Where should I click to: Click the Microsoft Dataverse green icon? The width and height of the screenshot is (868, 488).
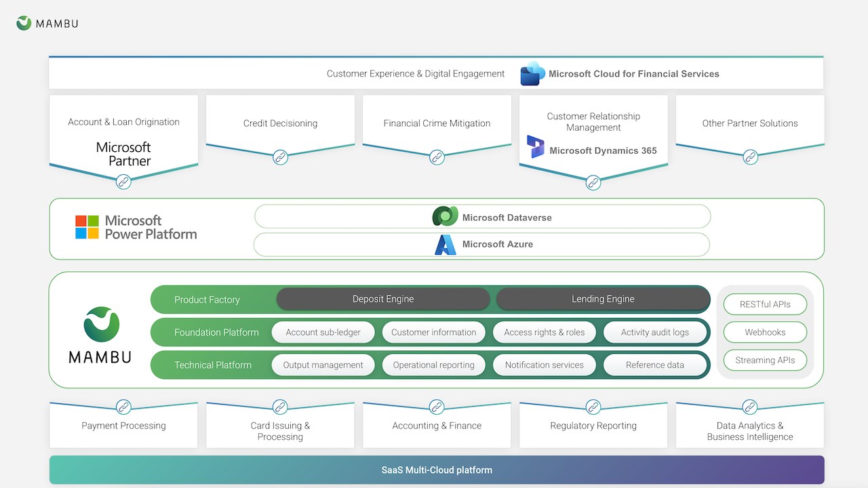click(x=446, y=216)
